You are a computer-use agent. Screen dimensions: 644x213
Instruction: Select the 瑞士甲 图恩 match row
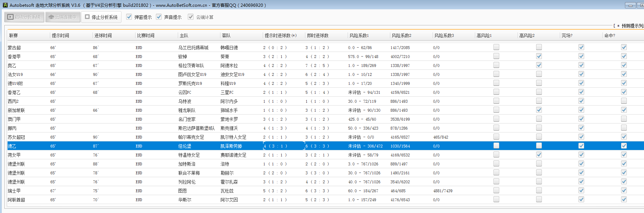pyautogui.click(x=182, y=191)
